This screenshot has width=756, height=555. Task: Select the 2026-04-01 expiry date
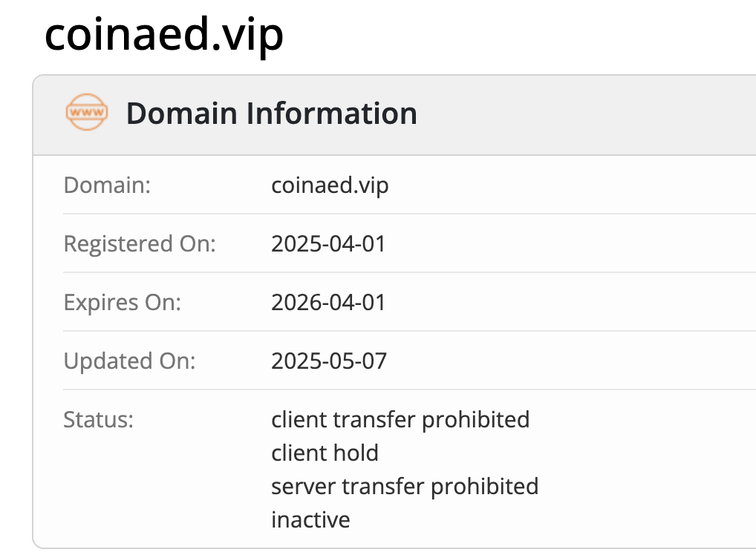[328, 303]
